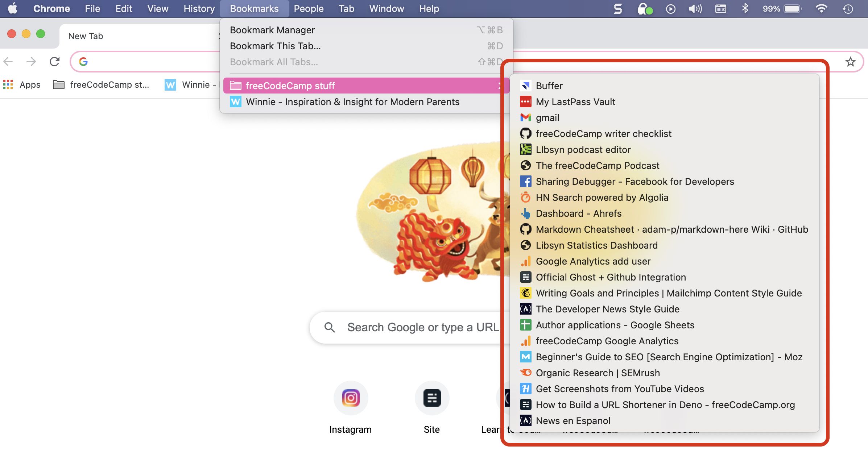Open gmail bookmark entry

pos(547,118)
